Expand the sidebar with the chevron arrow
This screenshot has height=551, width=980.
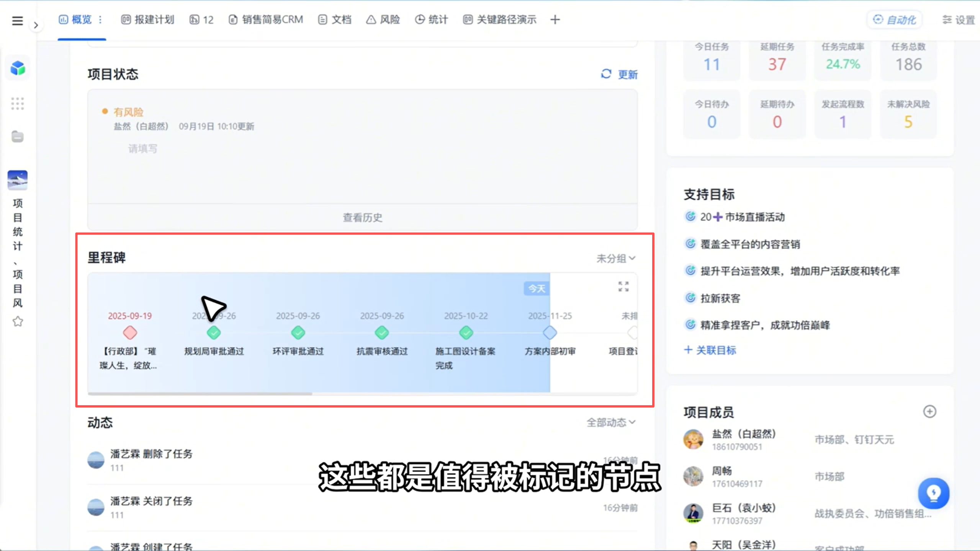coord(36,25)
